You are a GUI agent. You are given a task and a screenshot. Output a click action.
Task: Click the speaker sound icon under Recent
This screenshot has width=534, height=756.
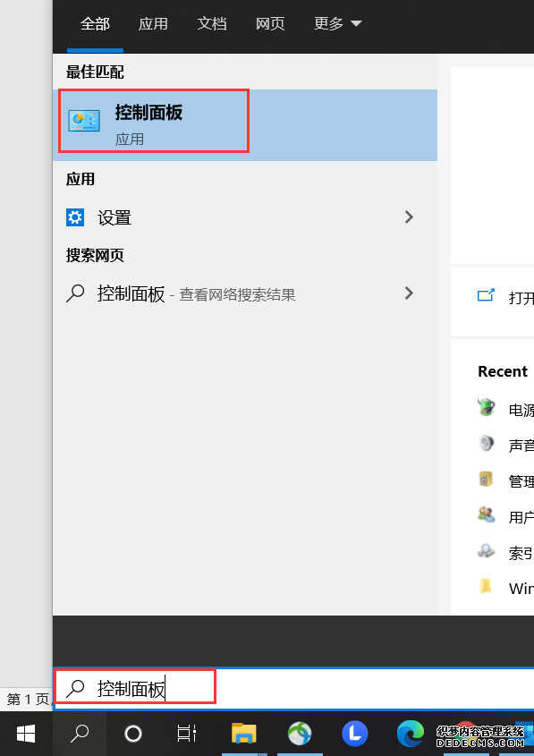tap(487, 443)
